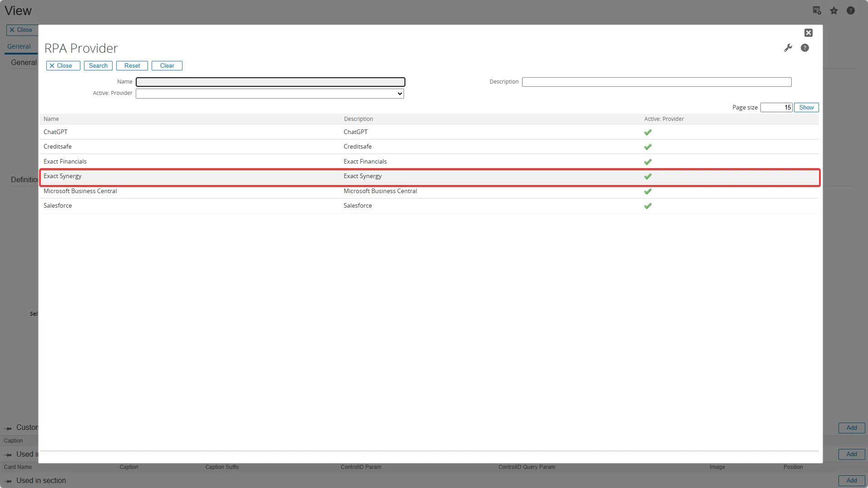Click the Reset button

[132, 66]
